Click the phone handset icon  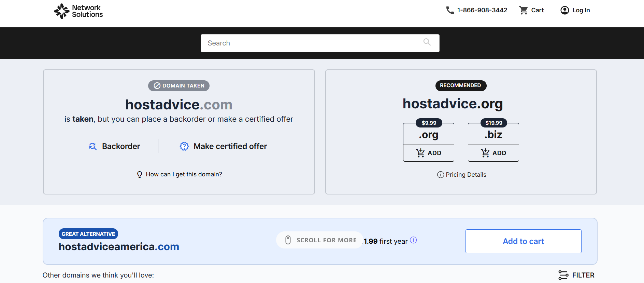[x=450, y=10]
